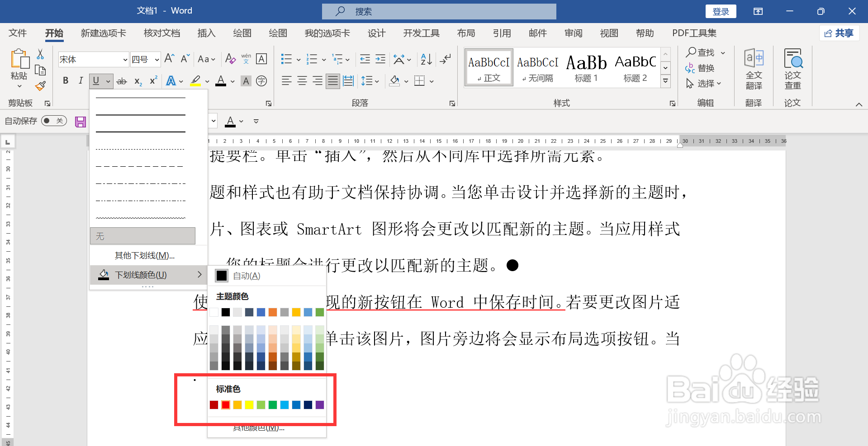868x446 pixels.
Task: Expand the underline style dropdown arrow
Action: pos(108,81)
